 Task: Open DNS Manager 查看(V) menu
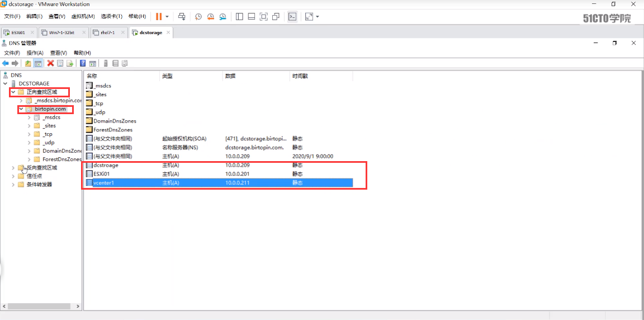coord(58,53)
